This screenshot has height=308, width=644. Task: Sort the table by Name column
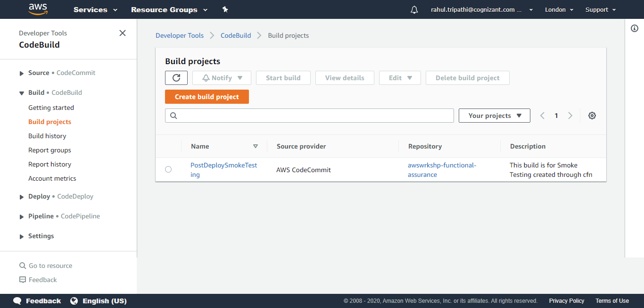coord(256,146)
